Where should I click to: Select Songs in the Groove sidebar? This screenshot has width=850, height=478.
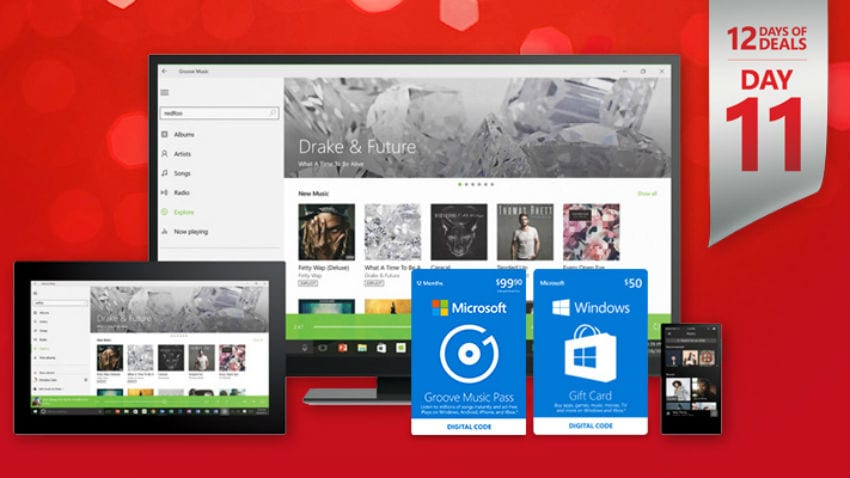182,173
